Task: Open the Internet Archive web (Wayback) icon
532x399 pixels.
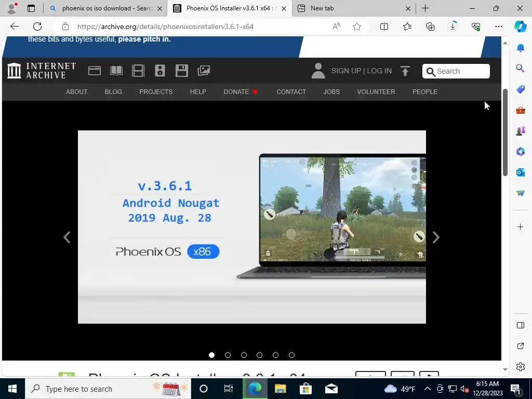Action: pos(95,71)
